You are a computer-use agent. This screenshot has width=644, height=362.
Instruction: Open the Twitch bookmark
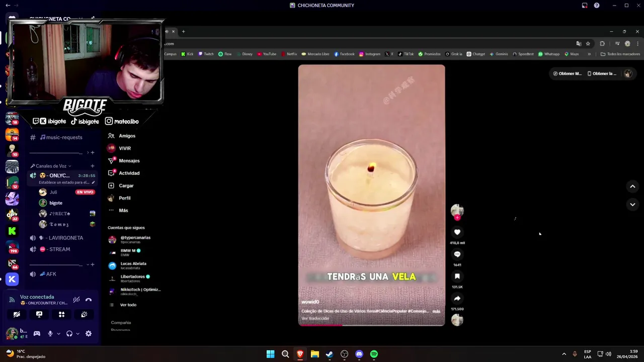click(x=206, y=54)
